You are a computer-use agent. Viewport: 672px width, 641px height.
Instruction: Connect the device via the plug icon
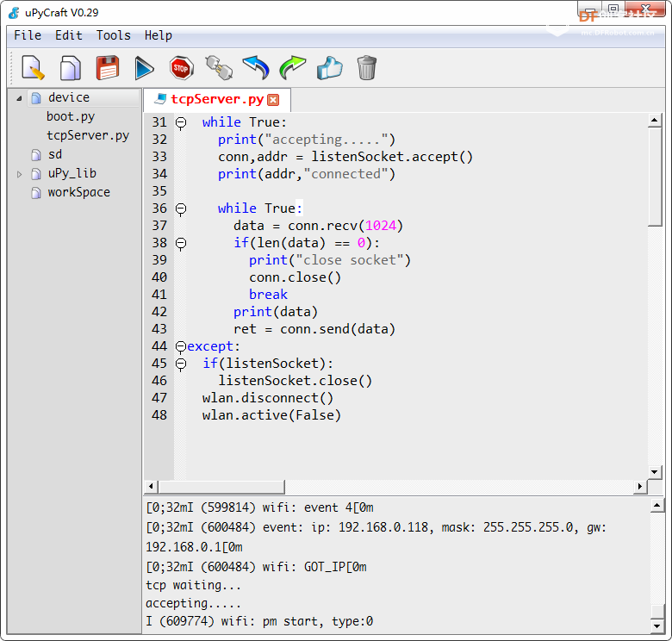coord(219,68)
